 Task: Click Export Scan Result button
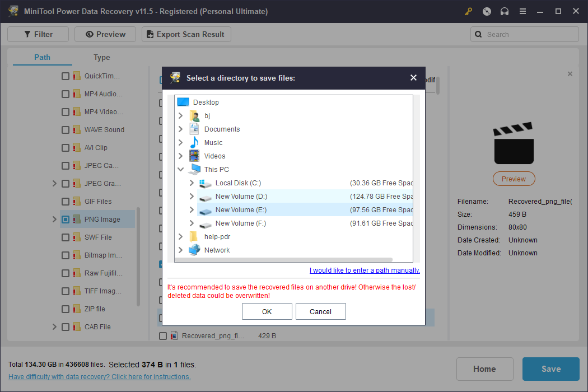pos(186,34)
